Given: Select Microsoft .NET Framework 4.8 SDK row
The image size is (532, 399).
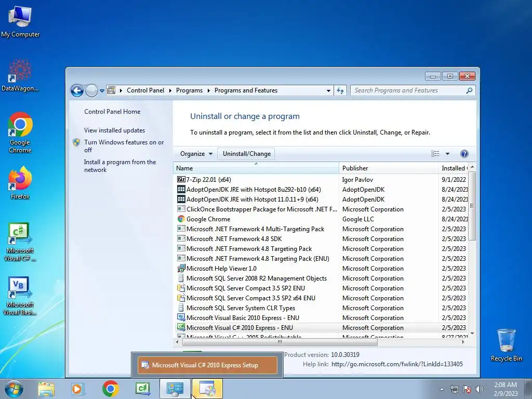Looking at the screenshot, I should point(322,238).
